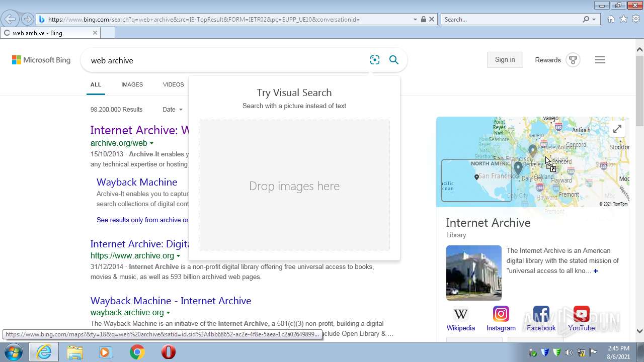Click the Home icon in IE toolbar

[611, 19]
